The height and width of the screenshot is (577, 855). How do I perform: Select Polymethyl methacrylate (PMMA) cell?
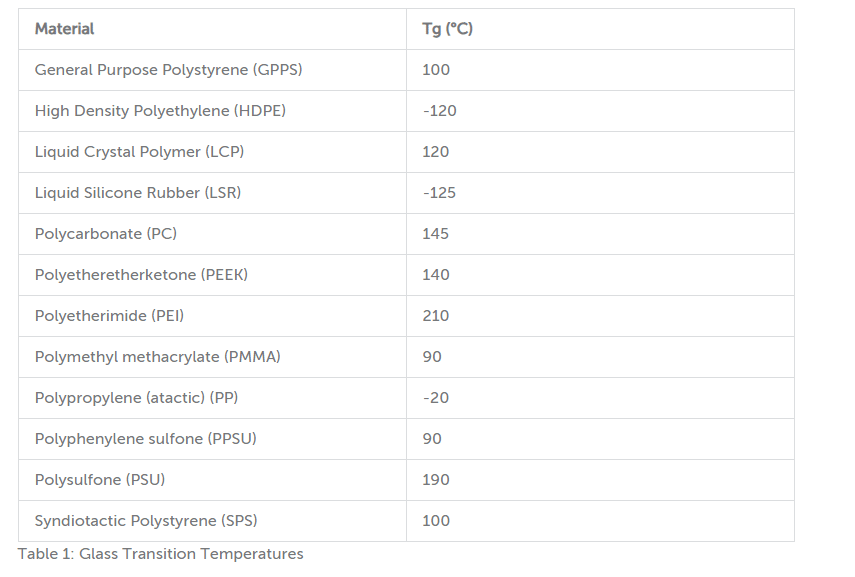pyautogui.click(x=212, y=357)
